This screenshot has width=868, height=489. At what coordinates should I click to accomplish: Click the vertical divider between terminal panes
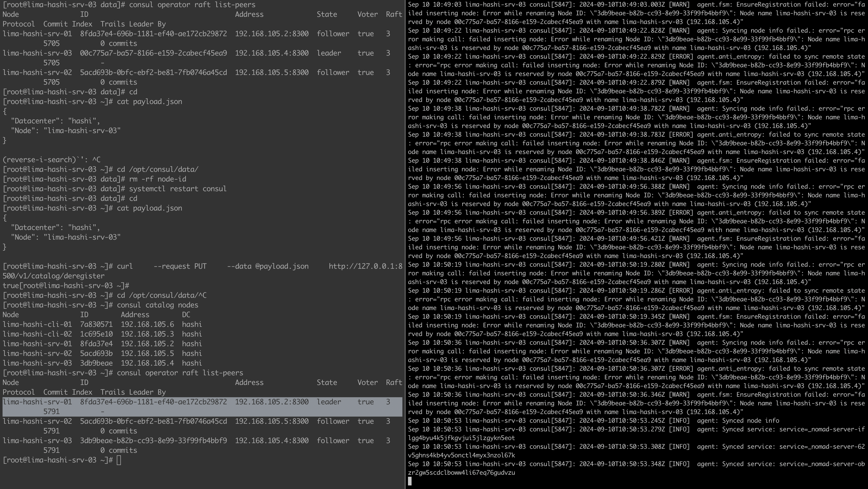tap(405, 244)
